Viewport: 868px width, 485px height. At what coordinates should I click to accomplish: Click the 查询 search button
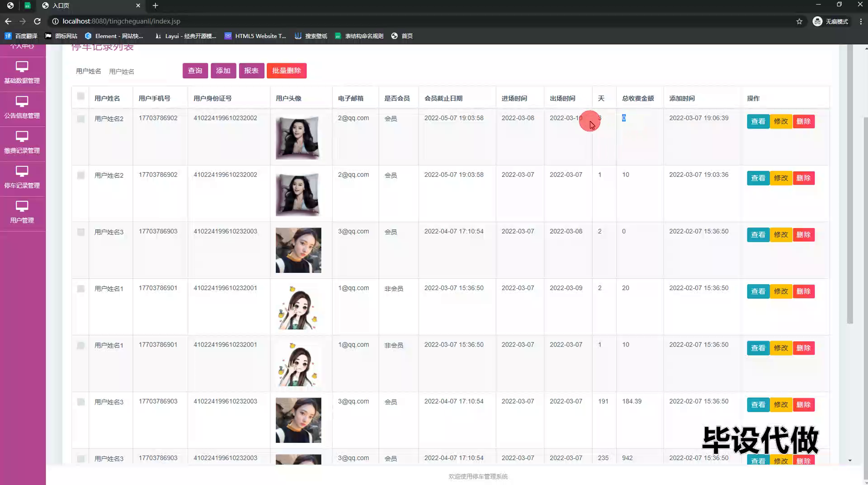point(195,71)
